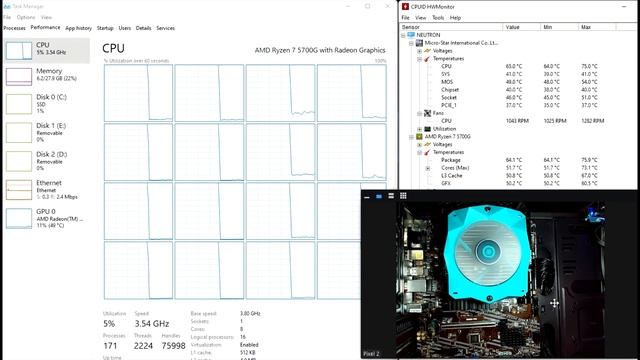The image size is (640, 360).
Task: Click the motherboard icon beside Micro-Star International
Action: tap(419, 43)
